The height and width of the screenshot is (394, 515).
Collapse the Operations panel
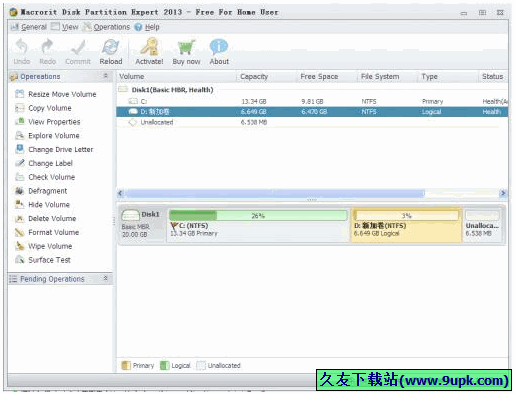[106, 76]
